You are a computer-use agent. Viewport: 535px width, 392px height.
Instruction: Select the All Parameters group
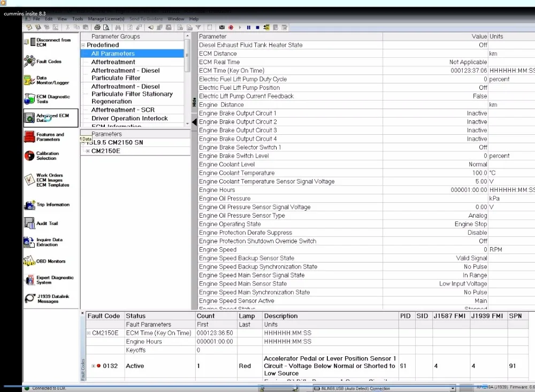coord(132,53)
